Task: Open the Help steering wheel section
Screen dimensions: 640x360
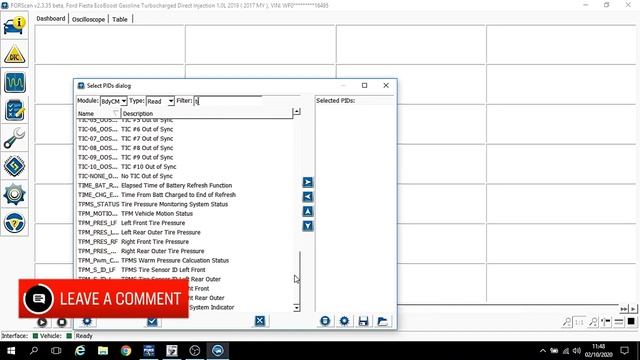Action: 15,222
